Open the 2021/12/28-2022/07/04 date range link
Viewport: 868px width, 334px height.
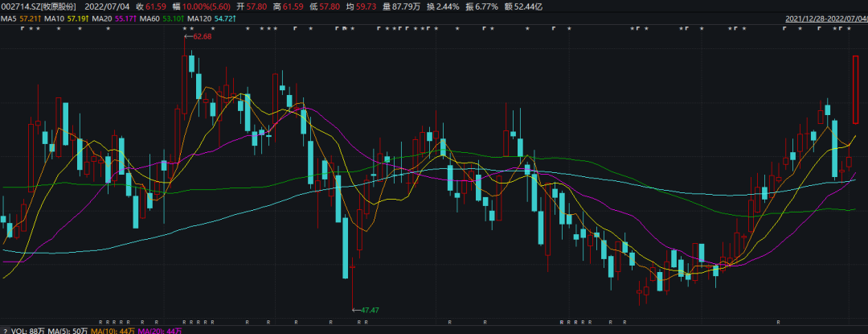(822, 17)
